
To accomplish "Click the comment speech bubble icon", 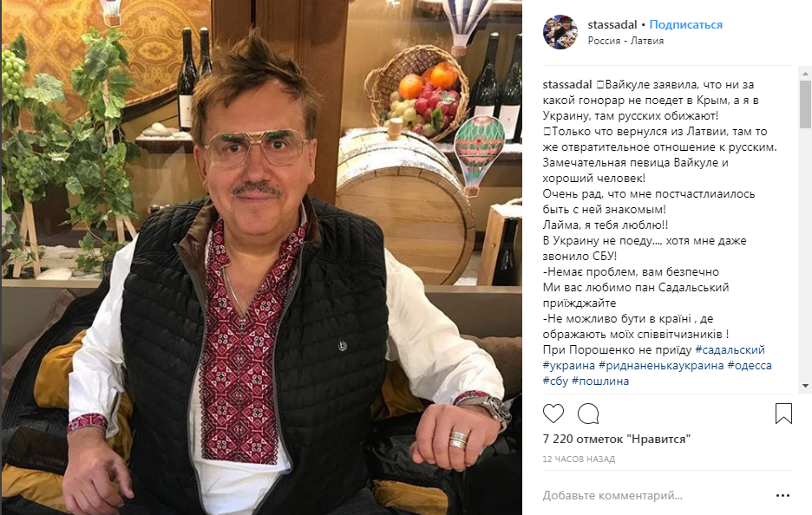I will tap(588, 414).
